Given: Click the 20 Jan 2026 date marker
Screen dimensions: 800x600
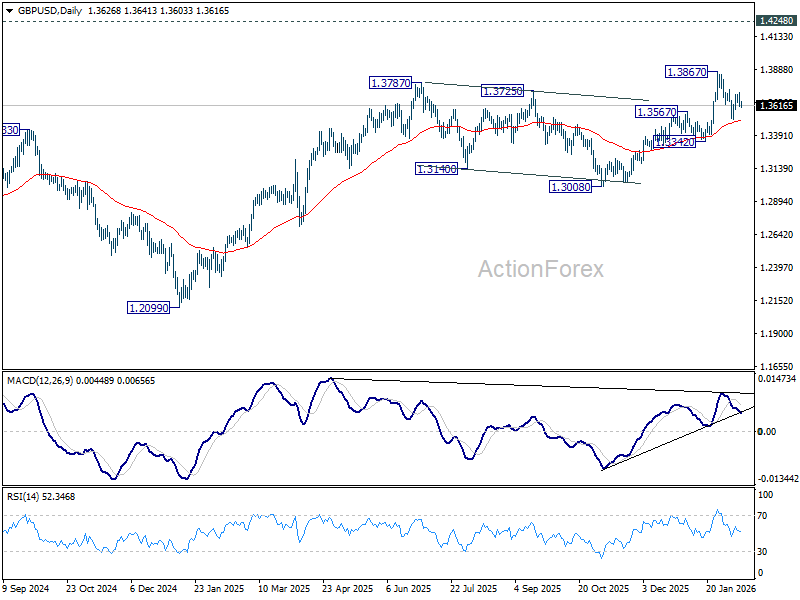Looking at the screenshot, I should point(731,588).
